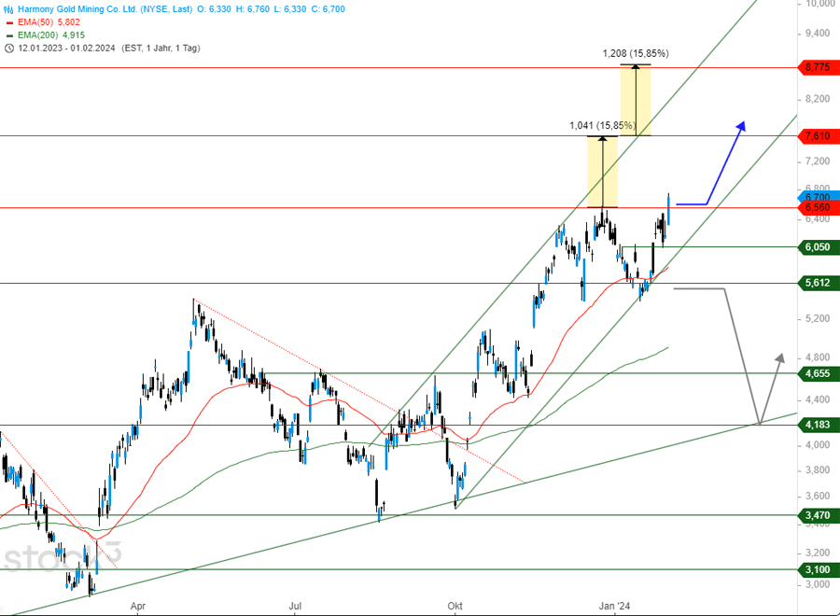Click the 'Okt' time axis label
This screenshot has width=840, height=616.
(455, 606)
